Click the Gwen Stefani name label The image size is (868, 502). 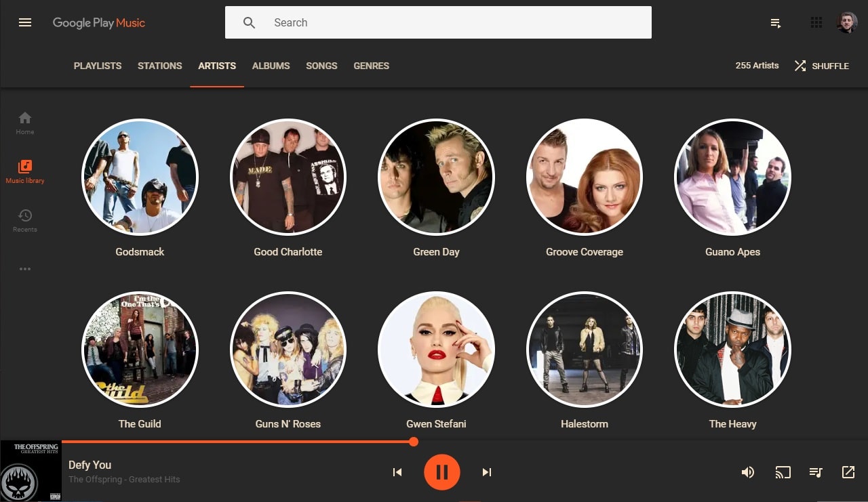pyautogui.click(x=436, y=423)
